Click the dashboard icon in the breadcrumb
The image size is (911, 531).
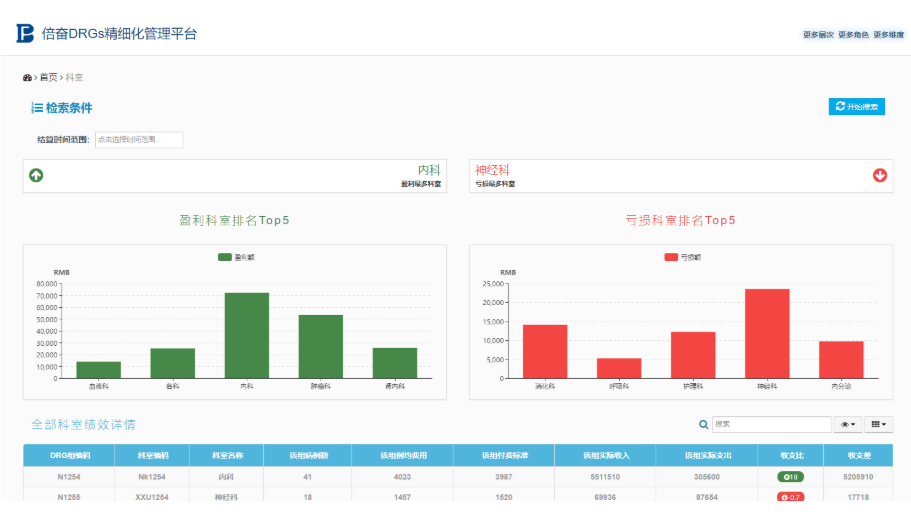27,77
